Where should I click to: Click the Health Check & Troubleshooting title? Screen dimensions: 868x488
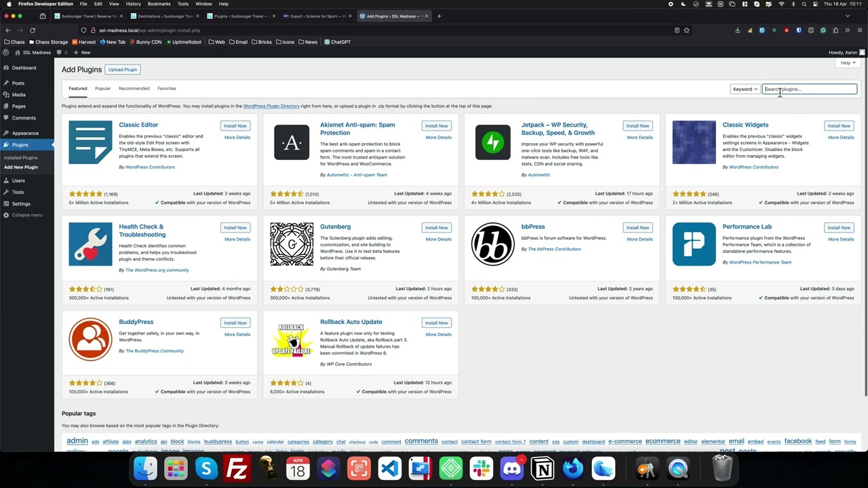[x=142, y=230]
